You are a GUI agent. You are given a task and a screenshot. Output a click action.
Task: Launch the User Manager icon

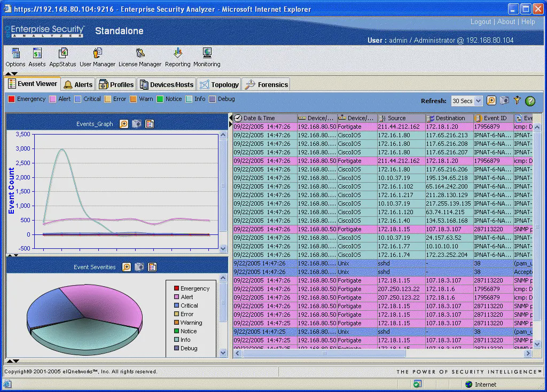pos(97,53)
